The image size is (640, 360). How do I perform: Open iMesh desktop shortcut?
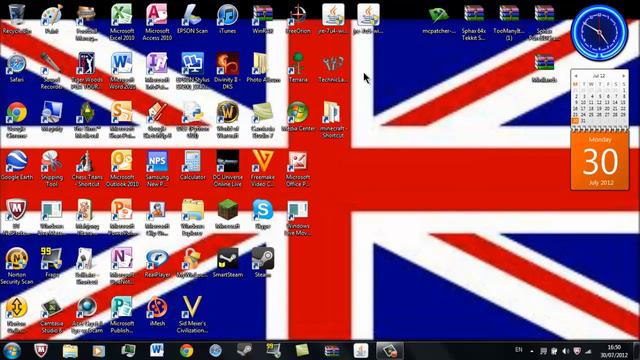[157, 311]
